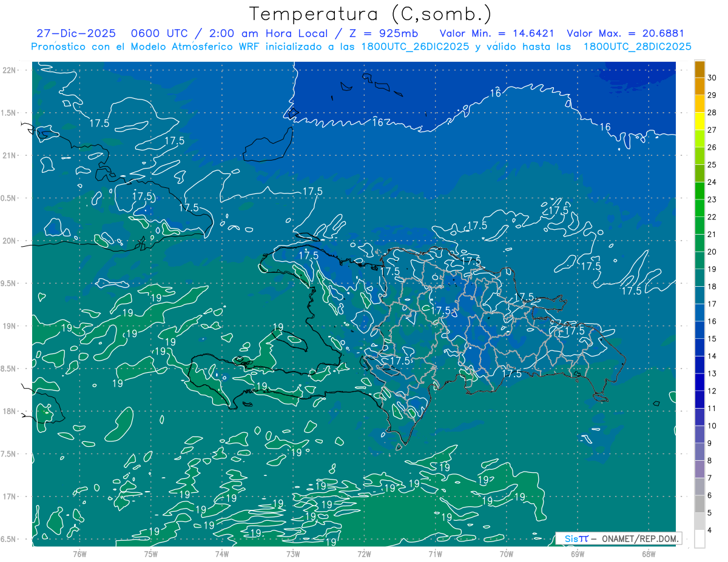Click the "73W" longitude axis label
The width and height of the screenshot is (728, 562).
point(293,554)
